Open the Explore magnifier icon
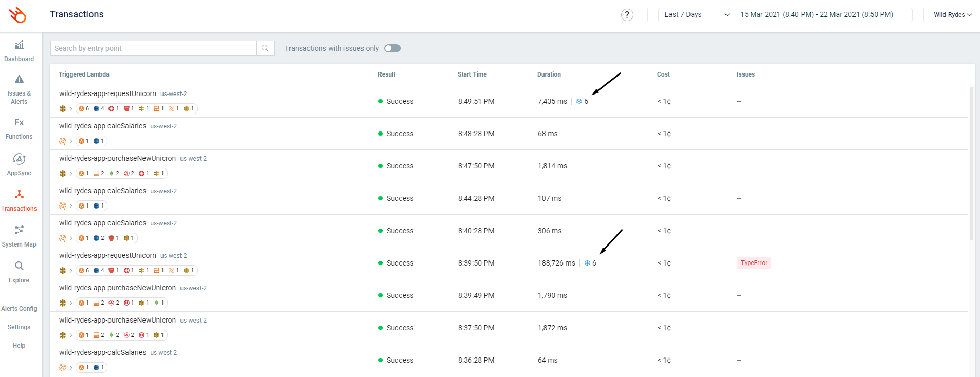 point(19,266)
